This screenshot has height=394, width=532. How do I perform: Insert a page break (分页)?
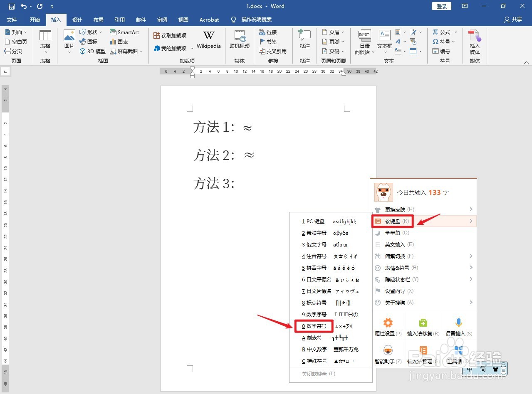(13, 51)
